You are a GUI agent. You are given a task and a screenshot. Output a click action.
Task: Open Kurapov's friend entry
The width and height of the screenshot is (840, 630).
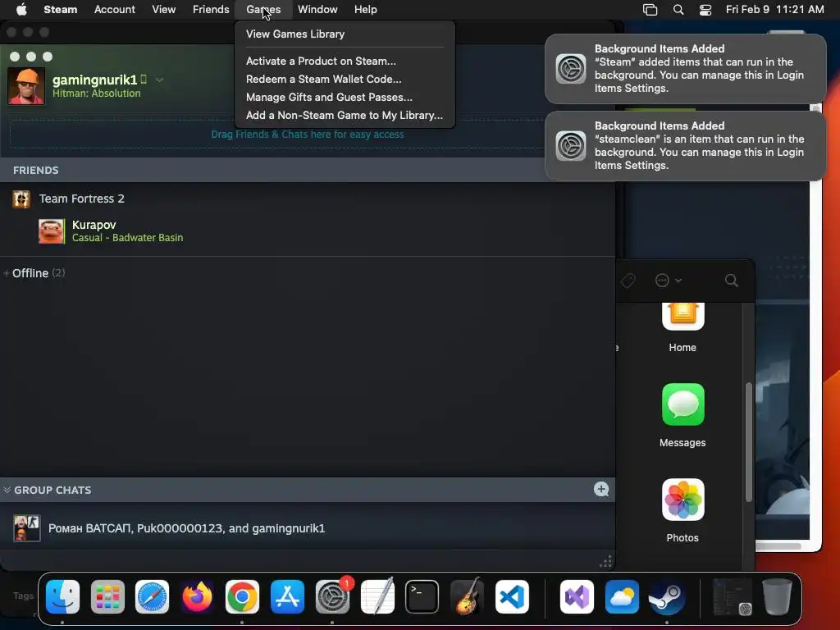(308, 231)
